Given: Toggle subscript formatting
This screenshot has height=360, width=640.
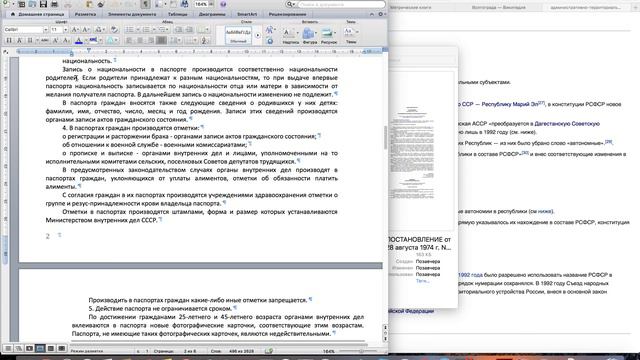Looking at the screenshot, I should pos(67,40).
